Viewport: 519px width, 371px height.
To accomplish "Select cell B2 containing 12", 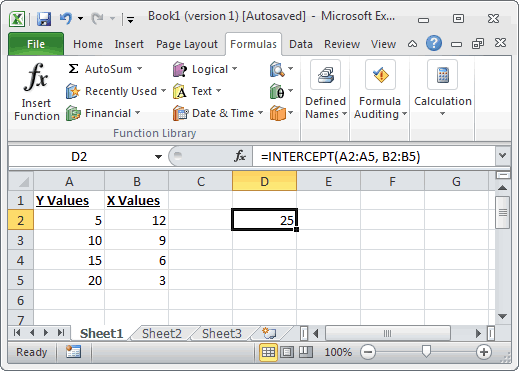I will coord(137,220).
